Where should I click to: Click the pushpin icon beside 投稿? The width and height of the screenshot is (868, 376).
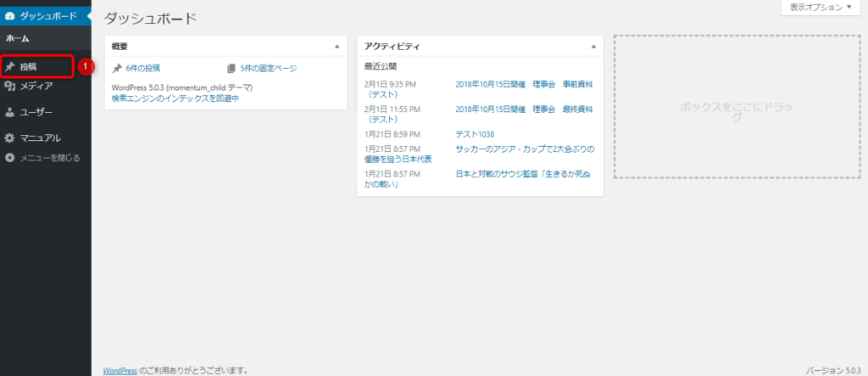point(9,66)
